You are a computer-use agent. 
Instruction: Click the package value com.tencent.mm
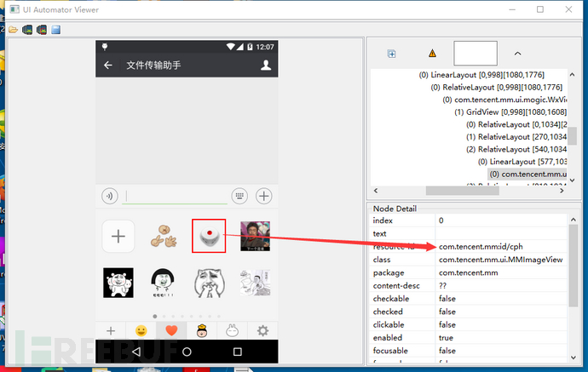tap(469, 272)
